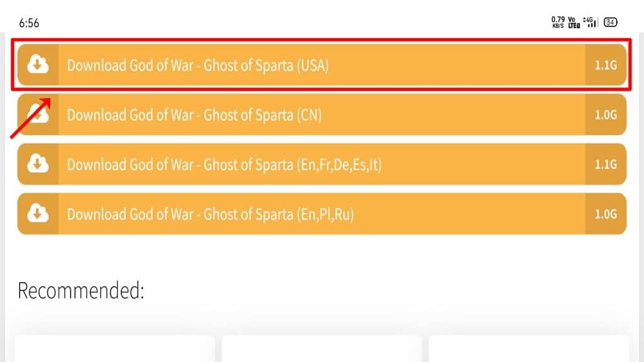Download Ghost of Sparta (En,Fr,De,Es,It) version

click(321, 164)
